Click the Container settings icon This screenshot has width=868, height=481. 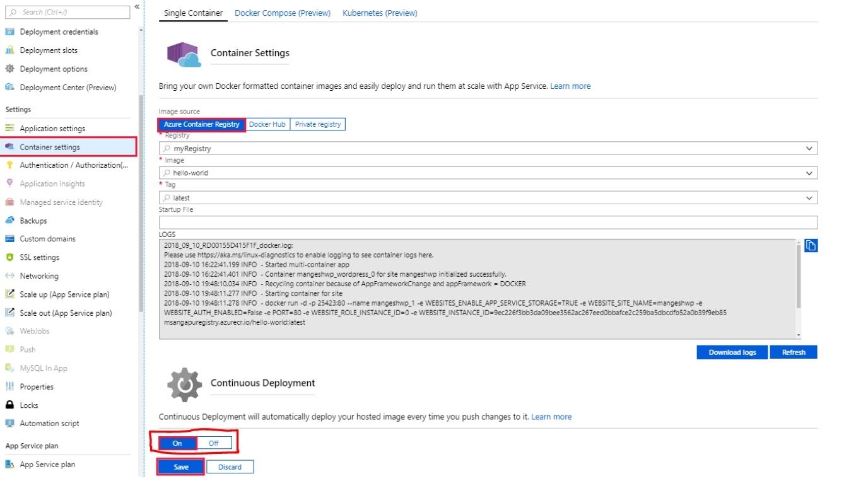click(x=9, y=147)
